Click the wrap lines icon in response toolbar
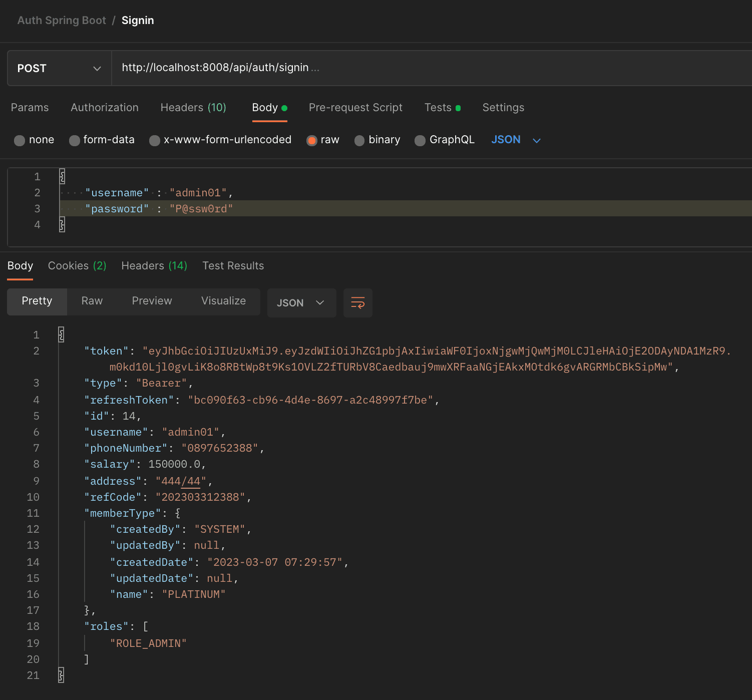This screenshot has width=752, height=700. [x=357, y=303]
